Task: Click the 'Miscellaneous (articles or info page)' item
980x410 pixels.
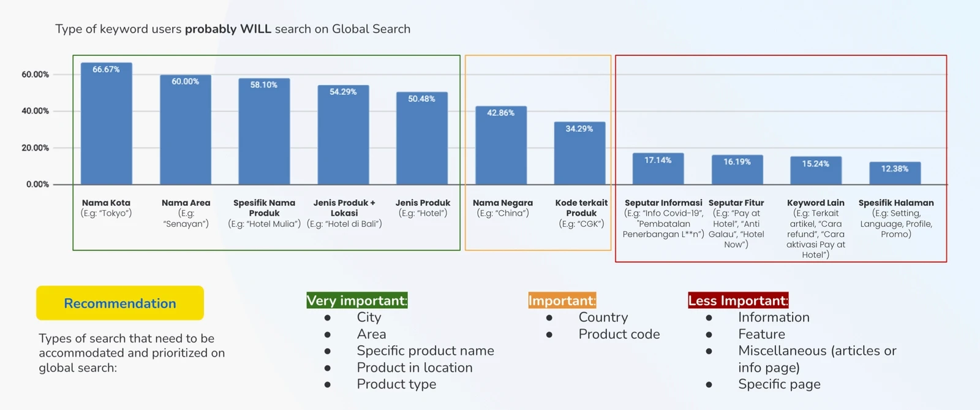Action: 817,359
